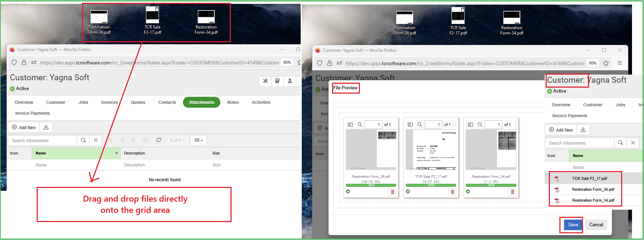The image size is (644, 240).
Task: Click the Description filter field under the column header
Action: [165, 165]
